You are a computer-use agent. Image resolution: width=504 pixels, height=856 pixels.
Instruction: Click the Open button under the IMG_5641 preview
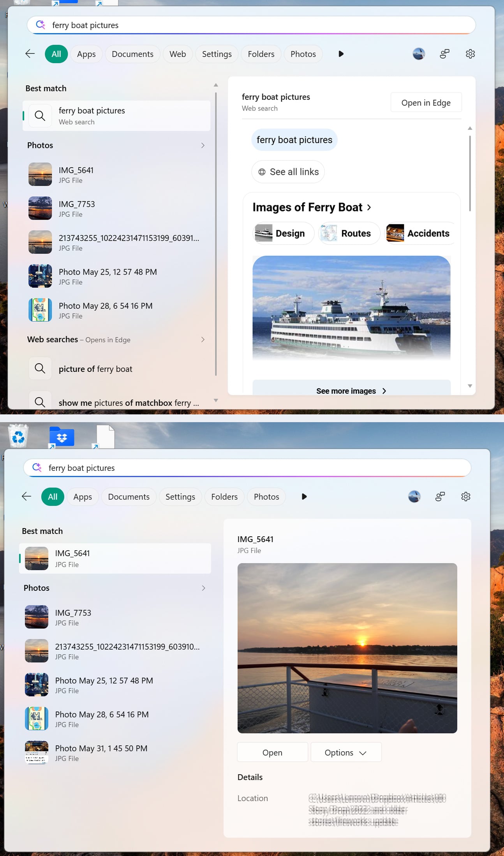point(272,752)
